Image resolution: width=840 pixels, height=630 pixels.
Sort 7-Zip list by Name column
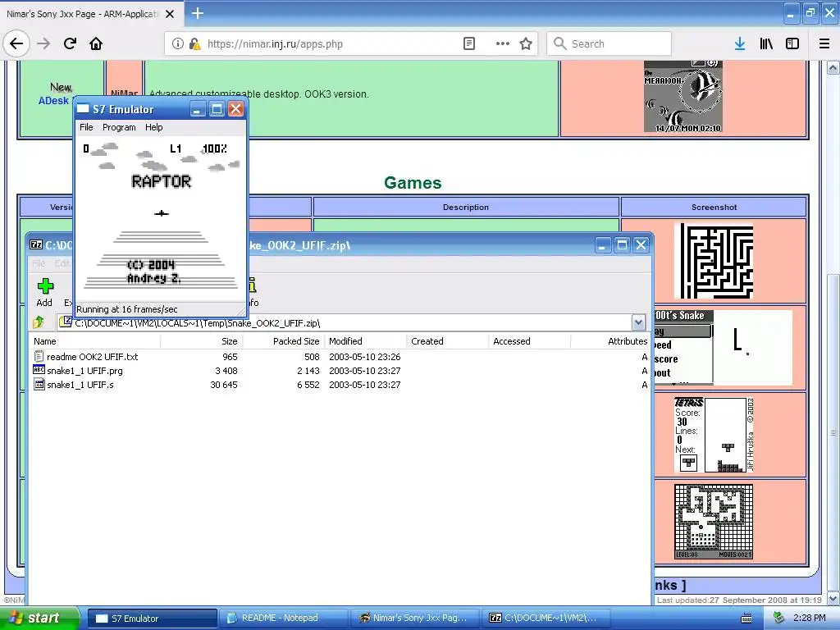click(x=95, y=341)
